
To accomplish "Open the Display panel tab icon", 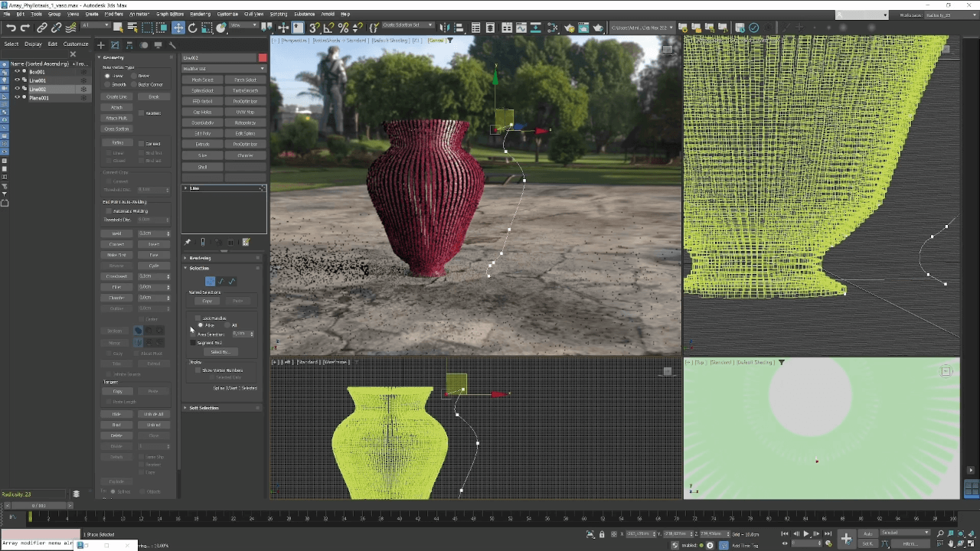I will point(158,45).
